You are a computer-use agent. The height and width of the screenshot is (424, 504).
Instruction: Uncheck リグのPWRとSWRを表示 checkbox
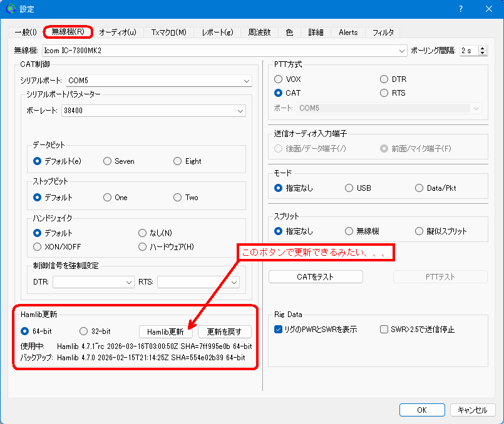[278, 330]
